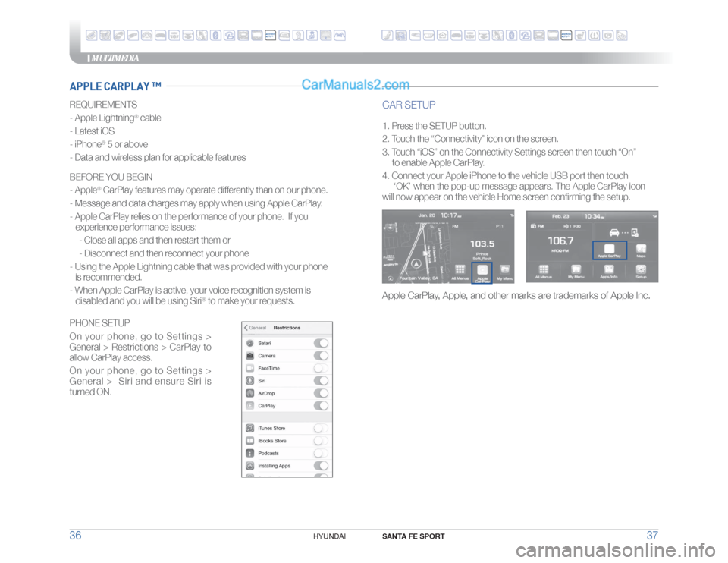Click the CAR SETUP heading
Viewport: 728px width, 563px height.
coord(409,105)
